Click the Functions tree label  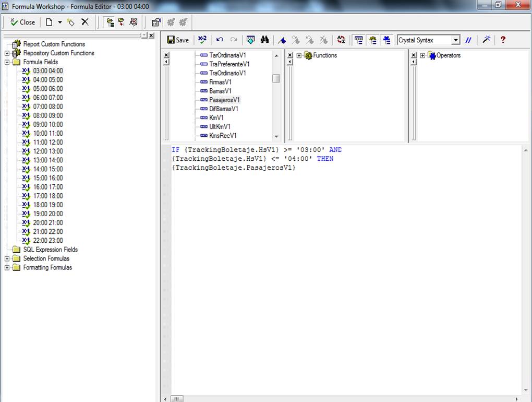(x=325, y=55)
